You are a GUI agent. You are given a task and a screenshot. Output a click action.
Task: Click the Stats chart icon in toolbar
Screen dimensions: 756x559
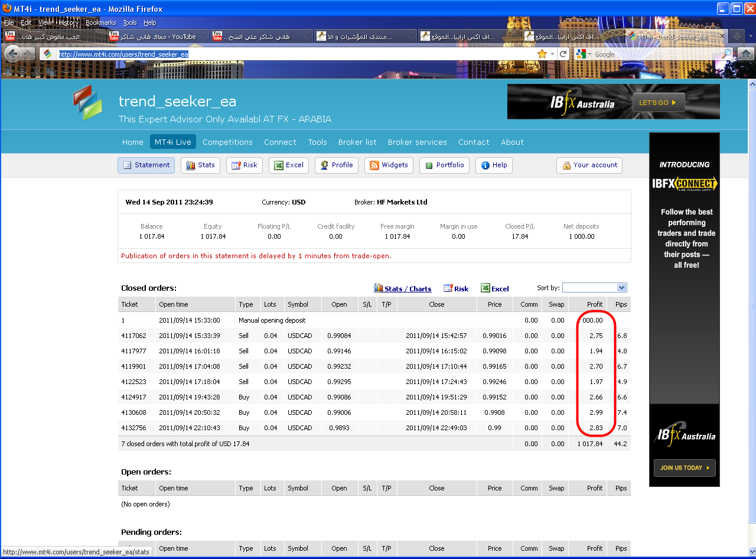(191, 165)
